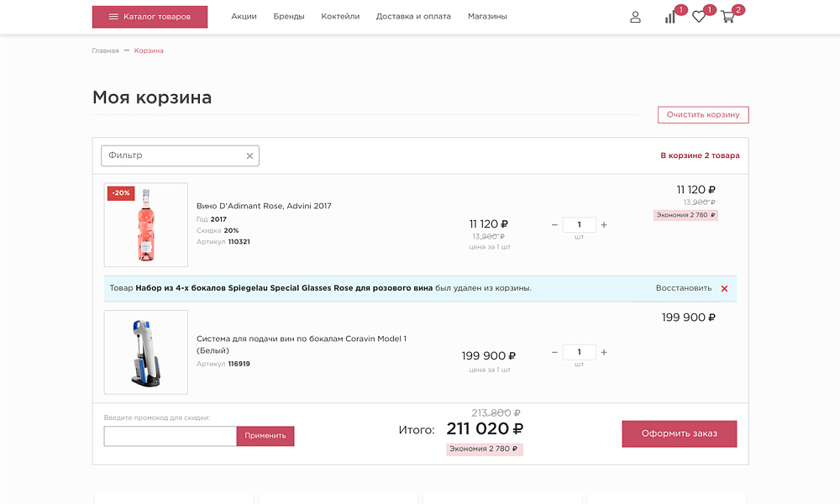Click the Фильтр search field
840x504 pixels.
(168, 155)
